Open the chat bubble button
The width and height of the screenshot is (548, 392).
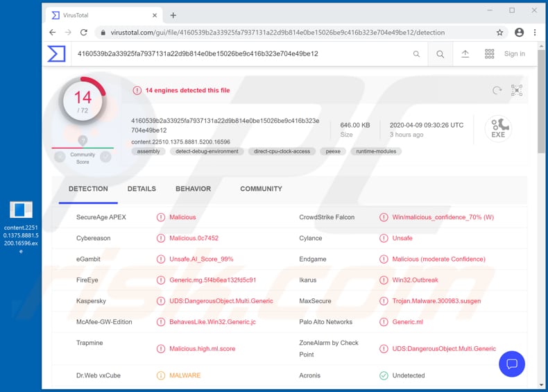[x=512, y=364]
